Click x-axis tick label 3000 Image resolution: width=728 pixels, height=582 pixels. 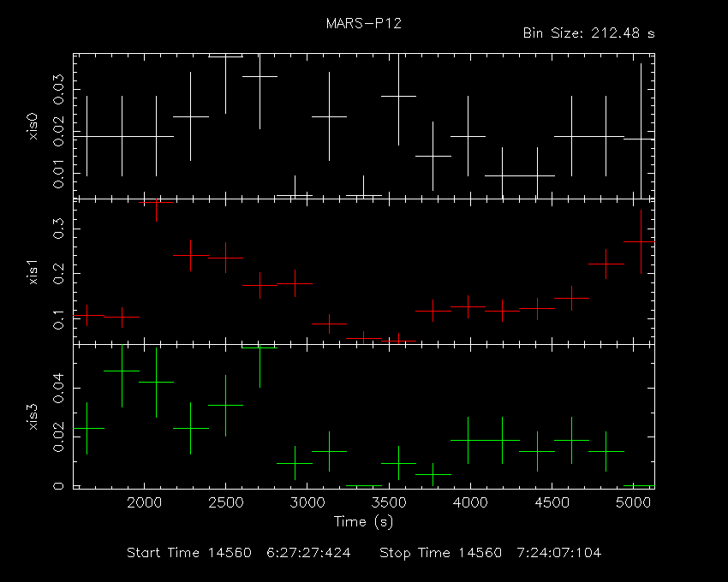click(307, 502)
